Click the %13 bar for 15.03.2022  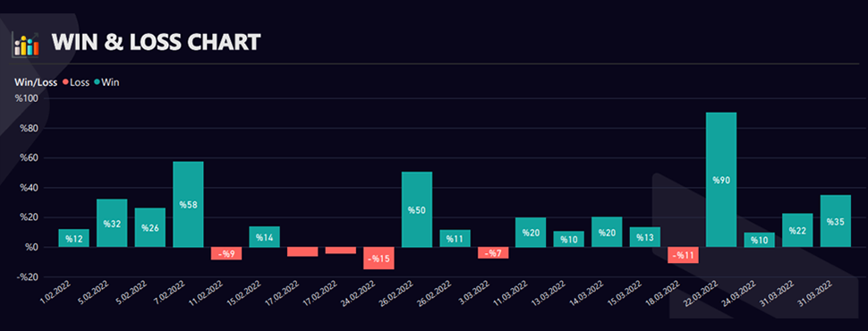tap(645, 237)
